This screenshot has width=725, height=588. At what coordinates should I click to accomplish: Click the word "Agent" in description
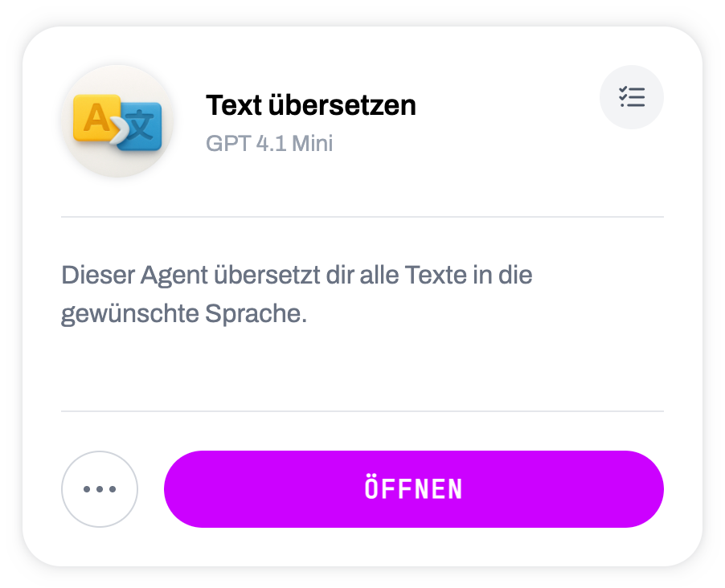click(174, 276)
